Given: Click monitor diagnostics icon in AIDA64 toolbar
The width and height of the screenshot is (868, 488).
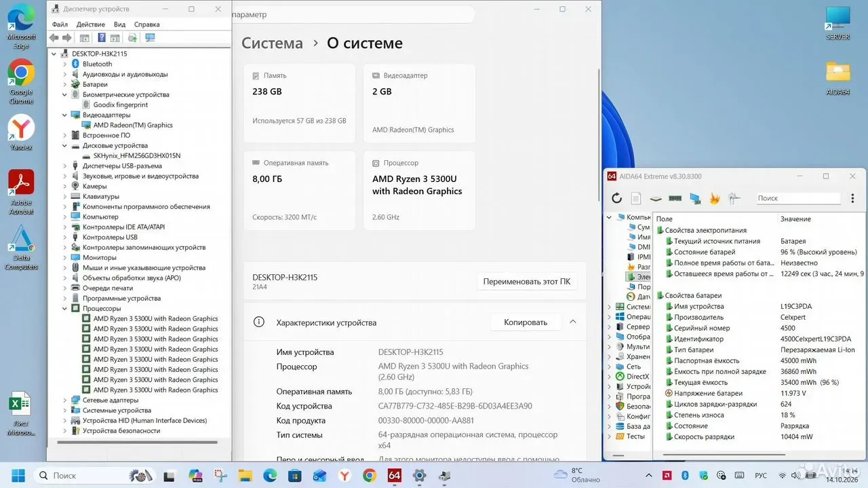Looking at the screenshot, I should (x=695, y=198).
